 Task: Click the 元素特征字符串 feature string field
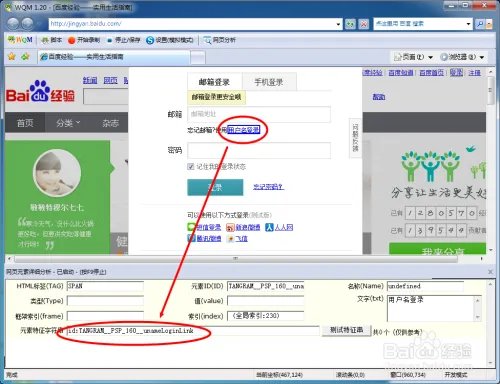click(193, 331)
